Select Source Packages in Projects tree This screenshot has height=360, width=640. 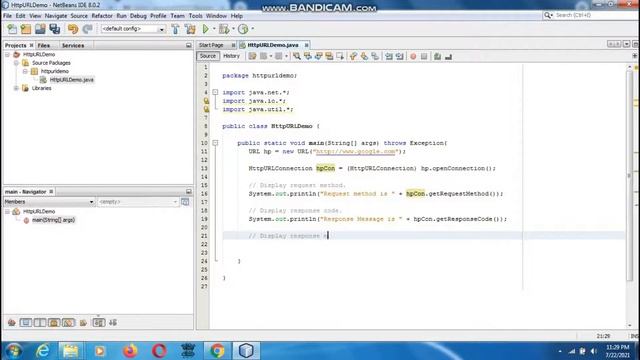[x=51, y=63]
